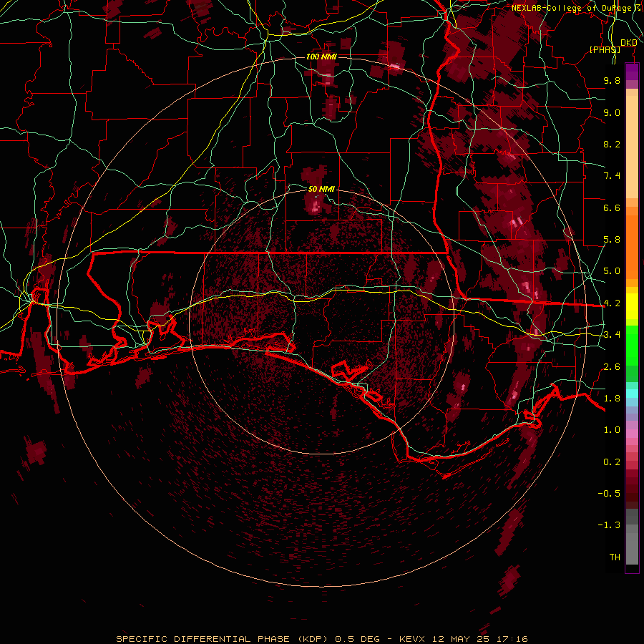Click the purple swatch at legend top
Image resolution: width=644 pixels, height=644 pixels.
(x=632, y=72)
